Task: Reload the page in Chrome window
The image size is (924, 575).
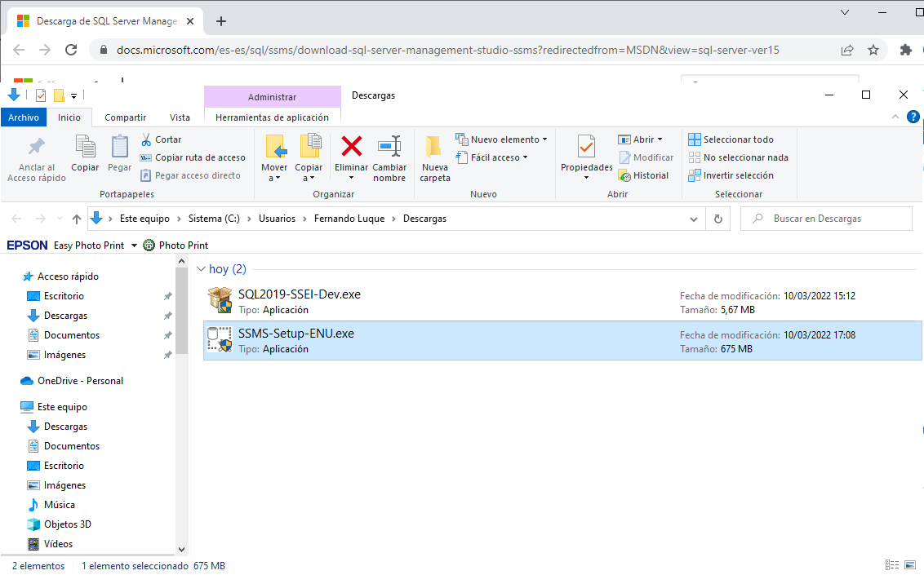Action: [x=71, y=50]
